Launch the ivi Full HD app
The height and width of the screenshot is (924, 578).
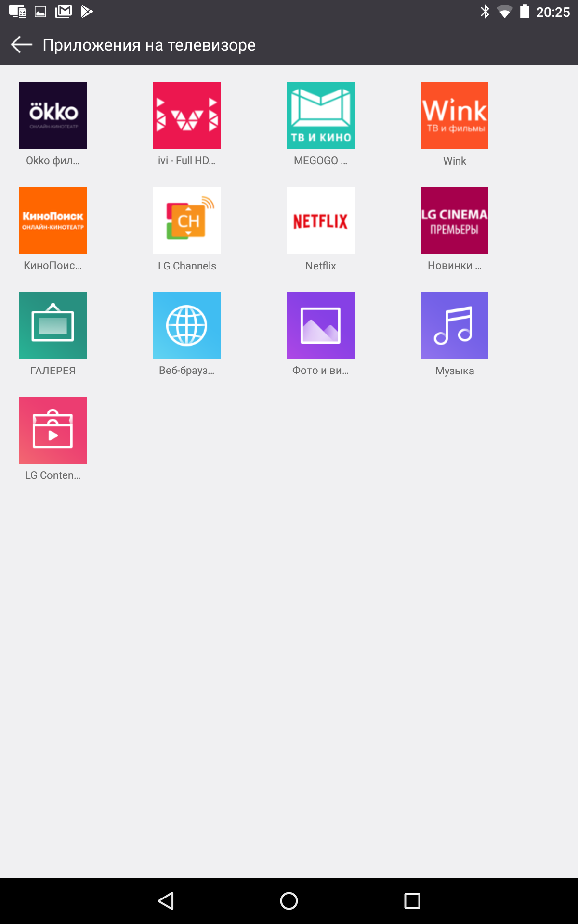point(187,115)
